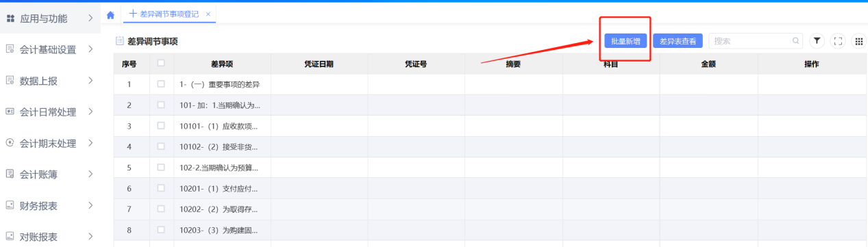Select the 102-2.当期确认为预算... cell
Viewport: 868px width, 247px height.
(x=222, y=167)
